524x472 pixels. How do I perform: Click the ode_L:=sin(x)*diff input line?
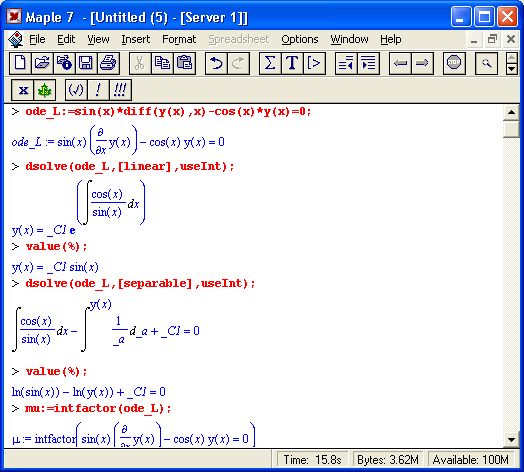[168, 111]
